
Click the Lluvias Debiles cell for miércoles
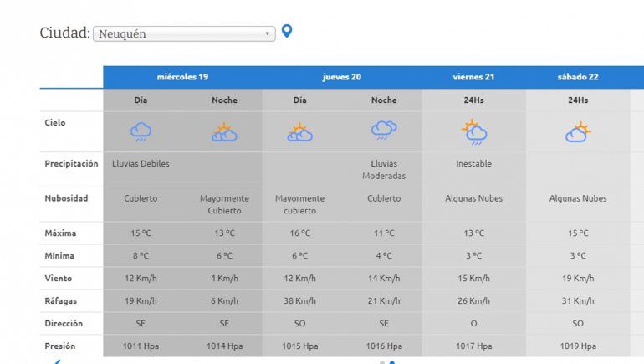(141, 164)
